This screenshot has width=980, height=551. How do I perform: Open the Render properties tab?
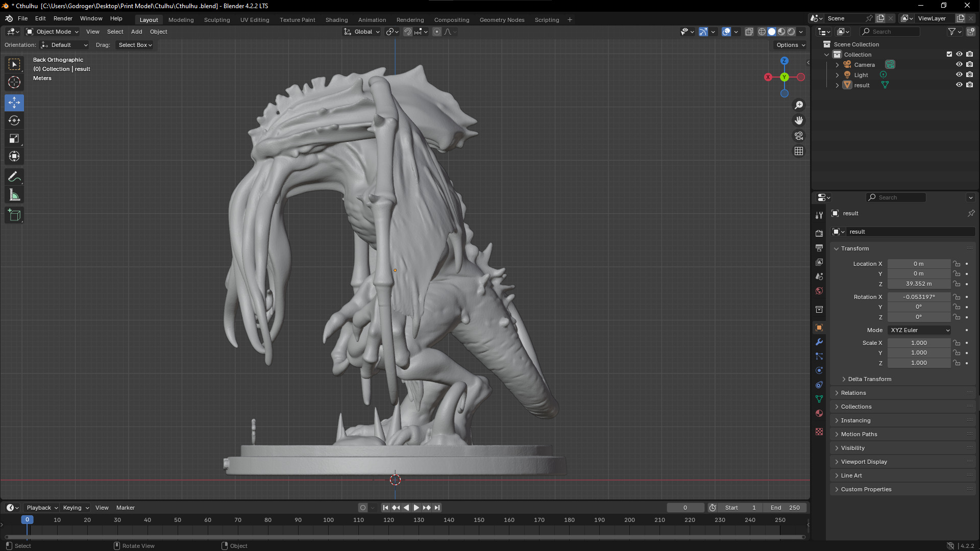click(819, 233)
